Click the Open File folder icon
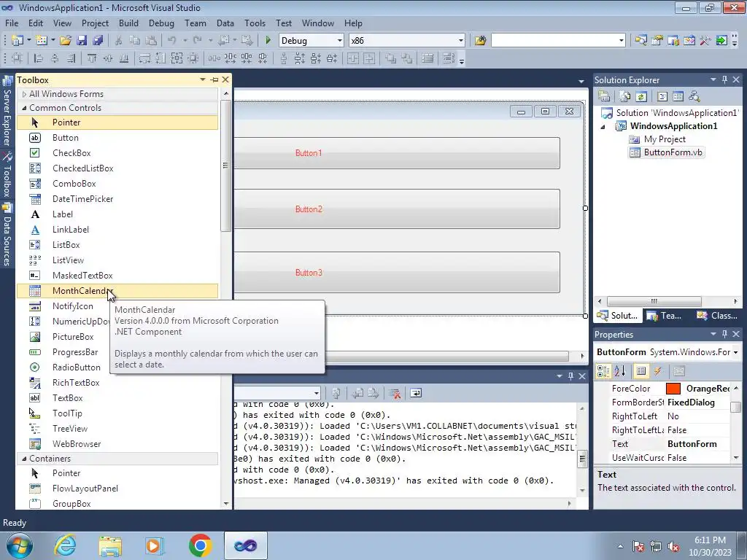This screenshot has height=560, width=747. pos(66,41)
